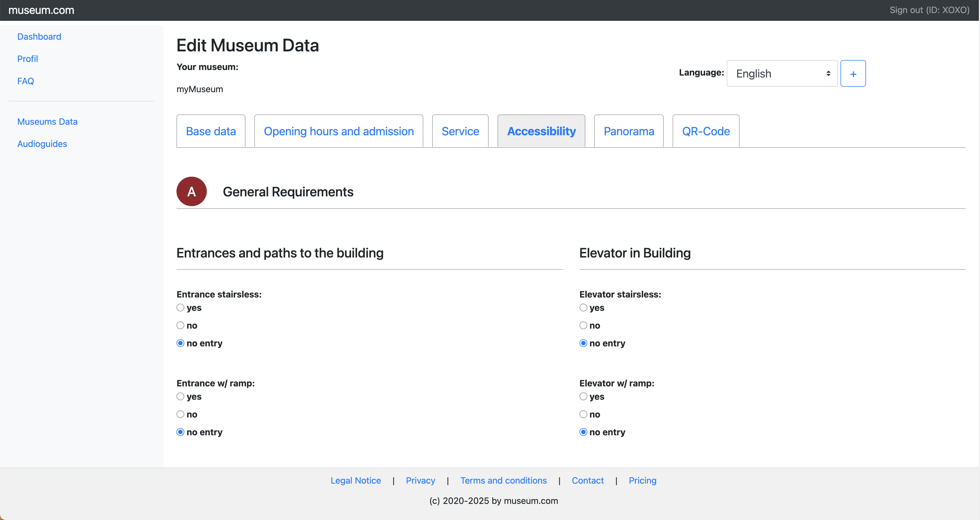The height and width of the screenshot is (520, 980).
Task: Open the FAQ sidebar link
Action: [x=26, y=81]
